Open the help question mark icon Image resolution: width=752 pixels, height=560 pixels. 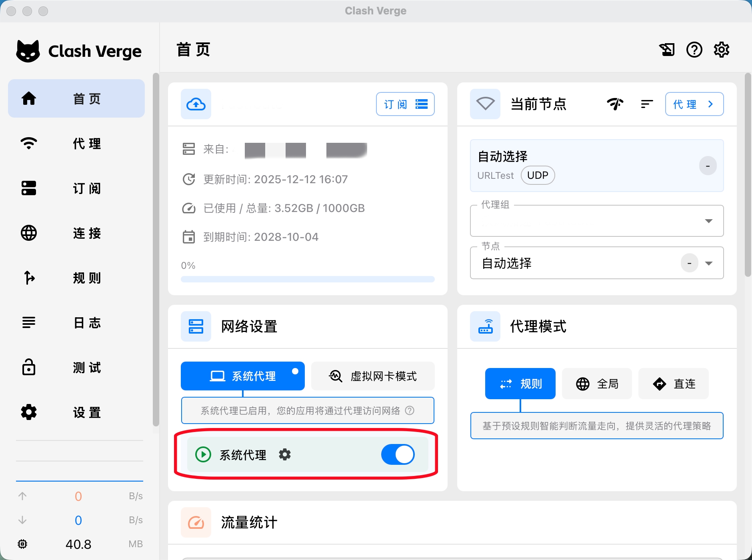coord(694,50)
